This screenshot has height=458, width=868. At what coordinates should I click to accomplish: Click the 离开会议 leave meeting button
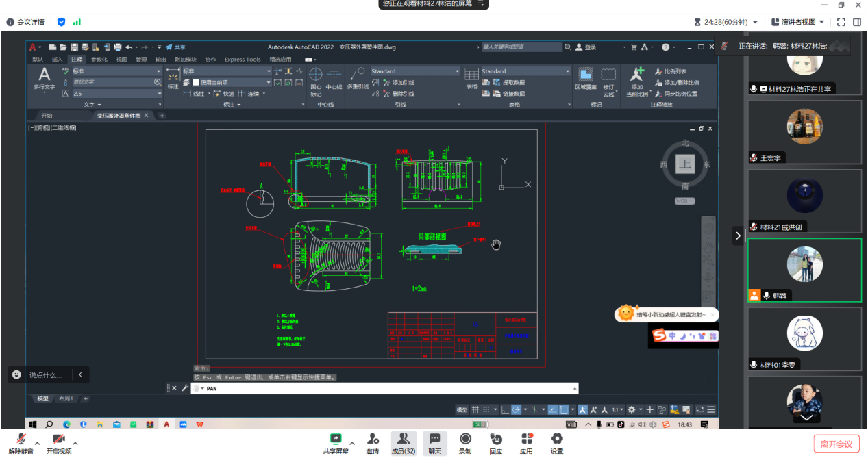[836, 444]
